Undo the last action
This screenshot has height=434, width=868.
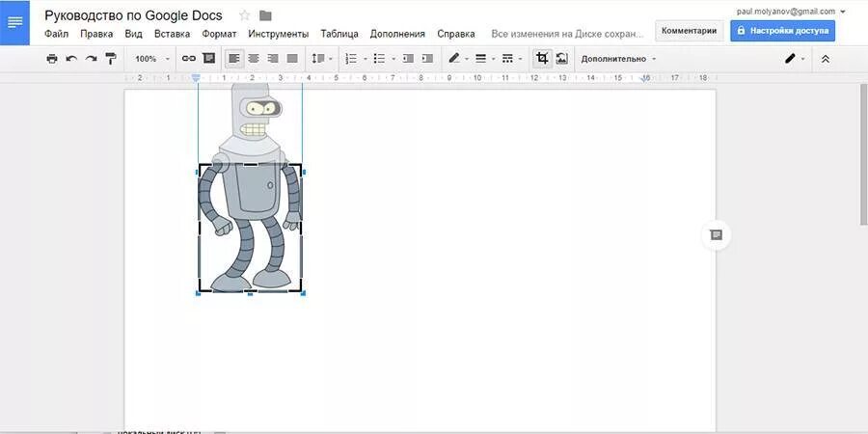point(71,59)
